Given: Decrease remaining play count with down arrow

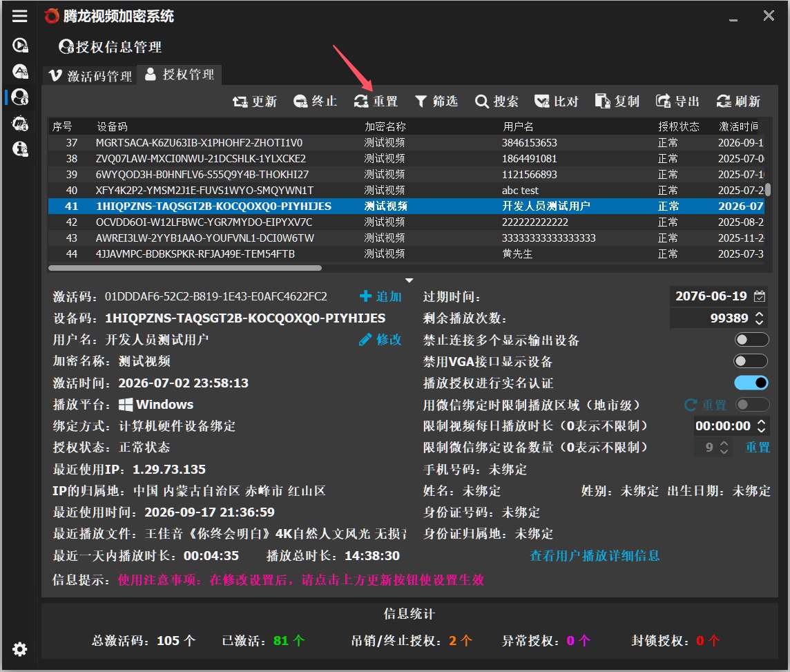Looking at the screenshot, I should tap(759, 322).
